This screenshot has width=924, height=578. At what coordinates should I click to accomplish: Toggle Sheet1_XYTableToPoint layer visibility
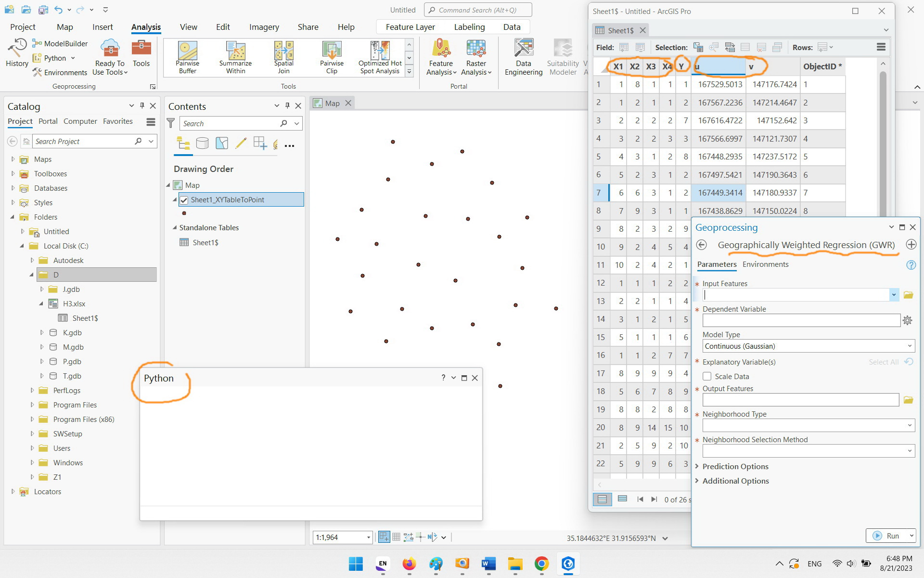coord(184,200)
